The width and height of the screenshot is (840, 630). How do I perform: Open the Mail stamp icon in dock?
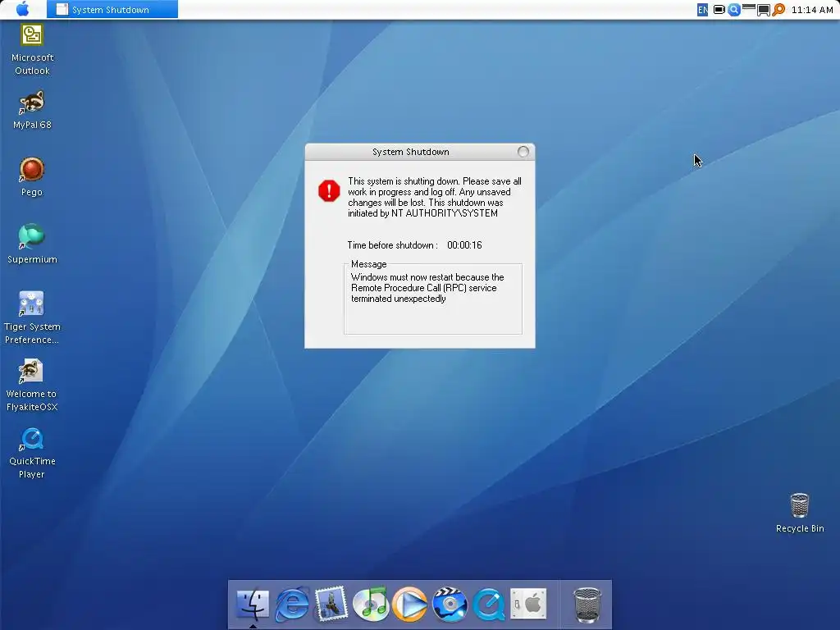pos(331,605)
